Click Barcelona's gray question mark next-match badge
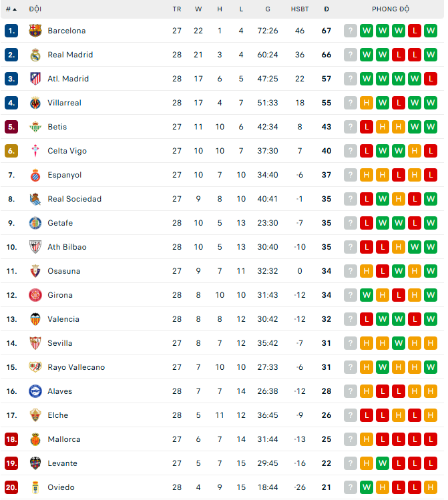 [351, 31]
